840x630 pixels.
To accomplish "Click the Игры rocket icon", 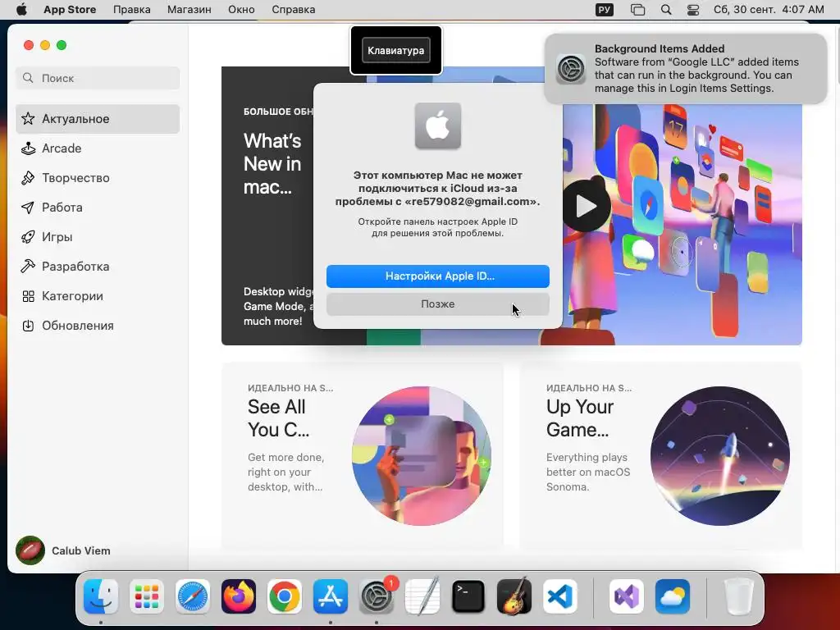I will click(x=28, y=237).
